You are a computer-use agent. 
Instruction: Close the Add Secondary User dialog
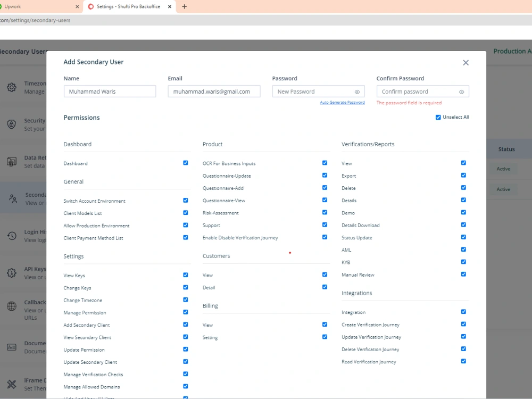[x=465, y=63]
